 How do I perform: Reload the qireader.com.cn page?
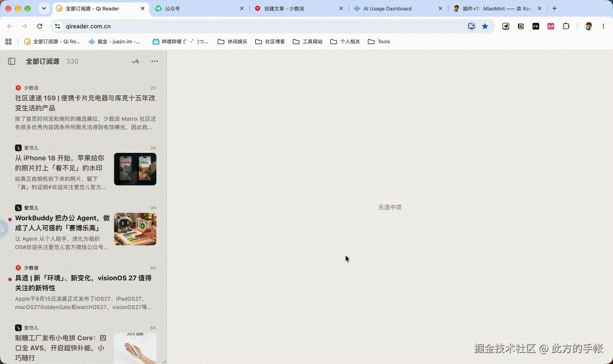tap(40, 26)
